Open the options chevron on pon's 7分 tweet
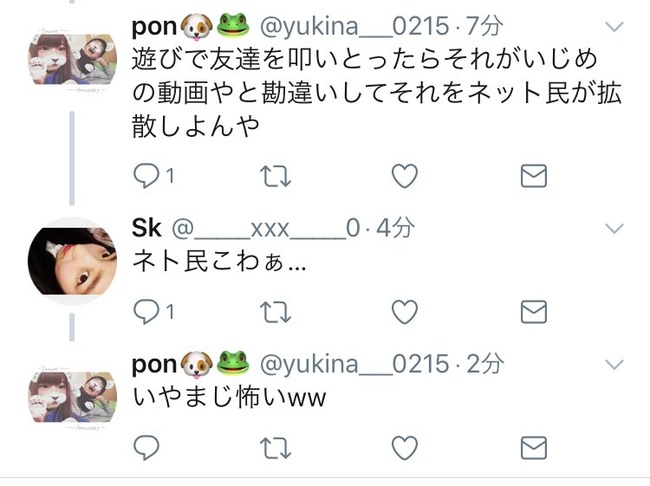The height and width of the screenshot is (486, 650). [614, 27]
